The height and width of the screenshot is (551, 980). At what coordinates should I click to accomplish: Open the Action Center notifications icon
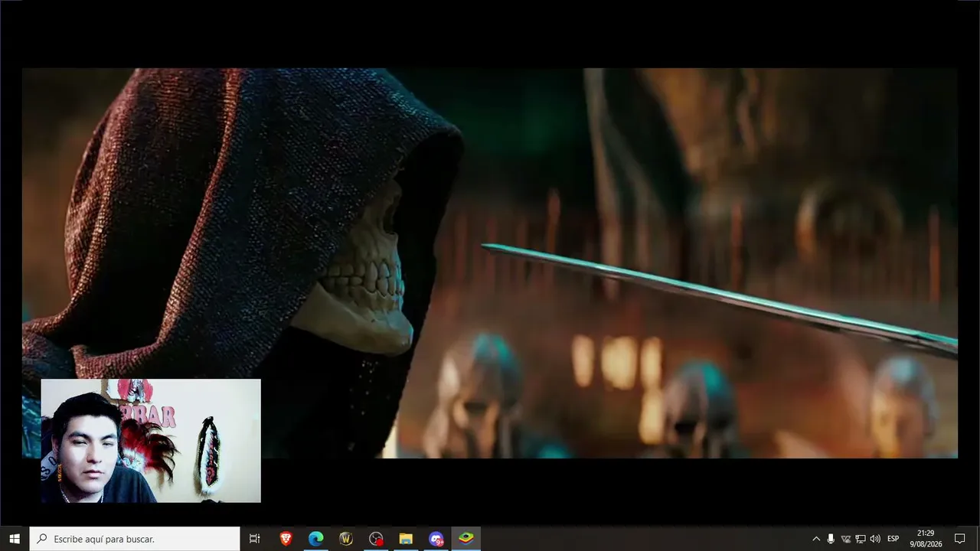[x=959, y=539]
